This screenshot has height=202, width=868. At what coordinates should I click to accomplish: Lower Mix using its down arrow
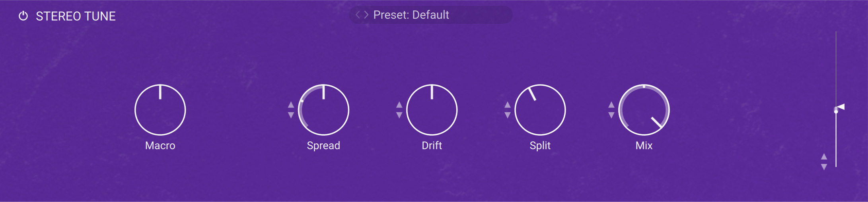[611, 115]
